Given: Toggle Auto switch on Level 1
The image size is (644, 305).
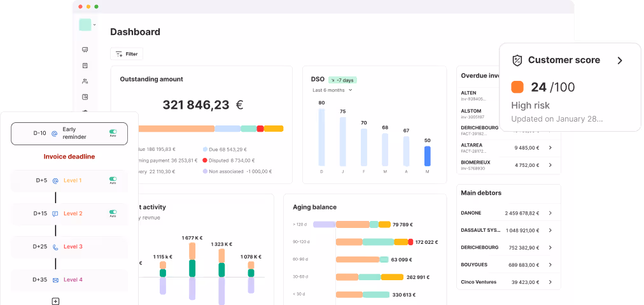Looking at the screenshot, I should point(113,179).
